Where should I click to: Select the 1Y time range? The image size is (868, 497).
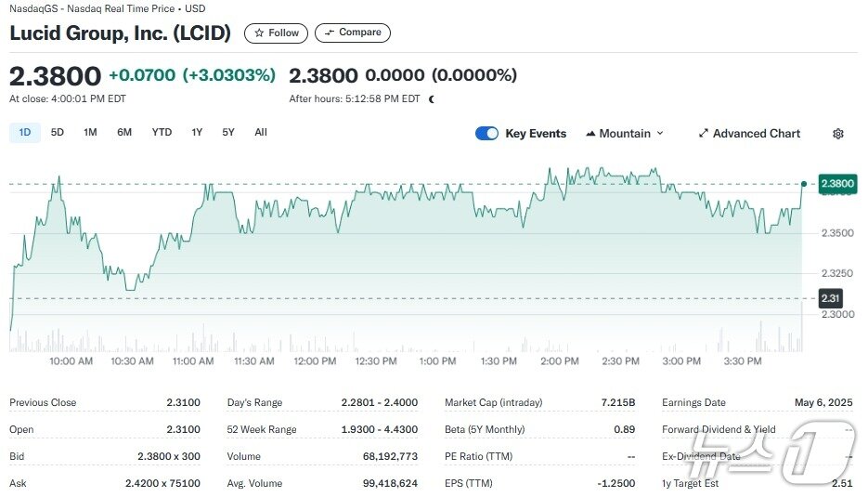click(x=197, y=133)
